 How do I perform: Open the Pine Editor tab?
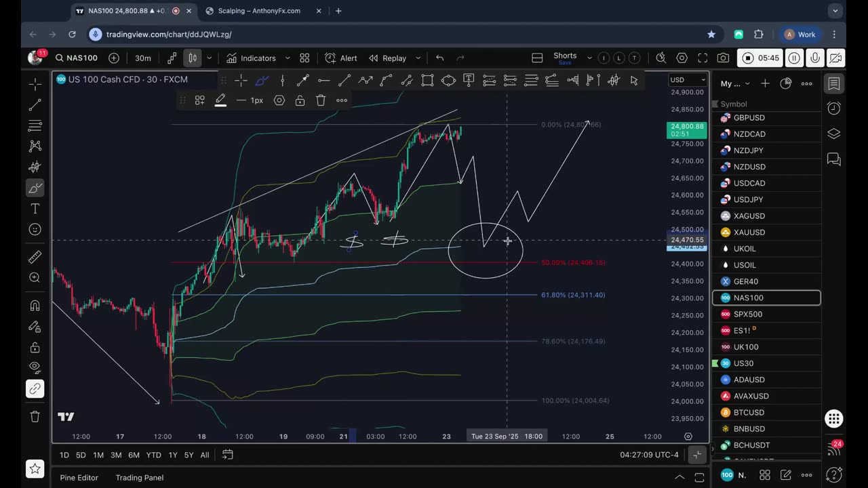click(79, 478)
